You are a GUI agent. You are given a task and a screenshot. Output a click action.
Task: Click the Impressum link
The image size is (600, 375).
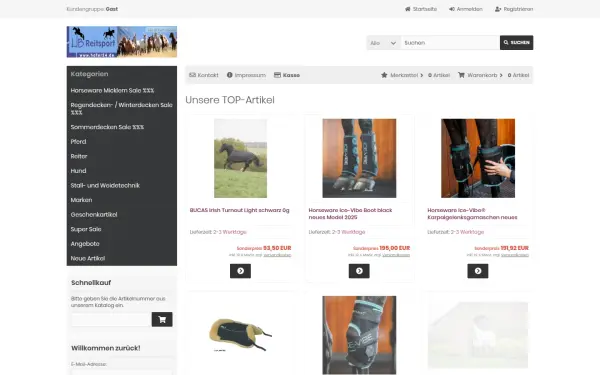250,75
